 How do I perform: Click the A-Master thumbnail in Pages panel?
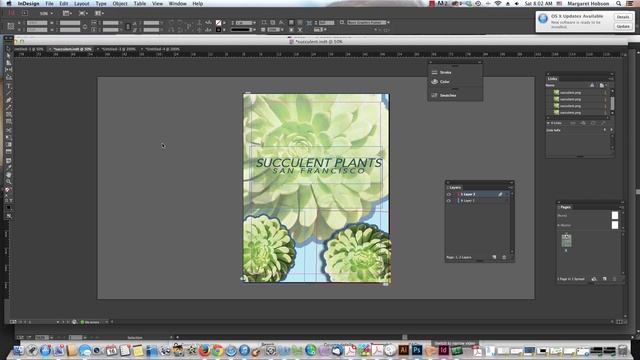[615, 225]
